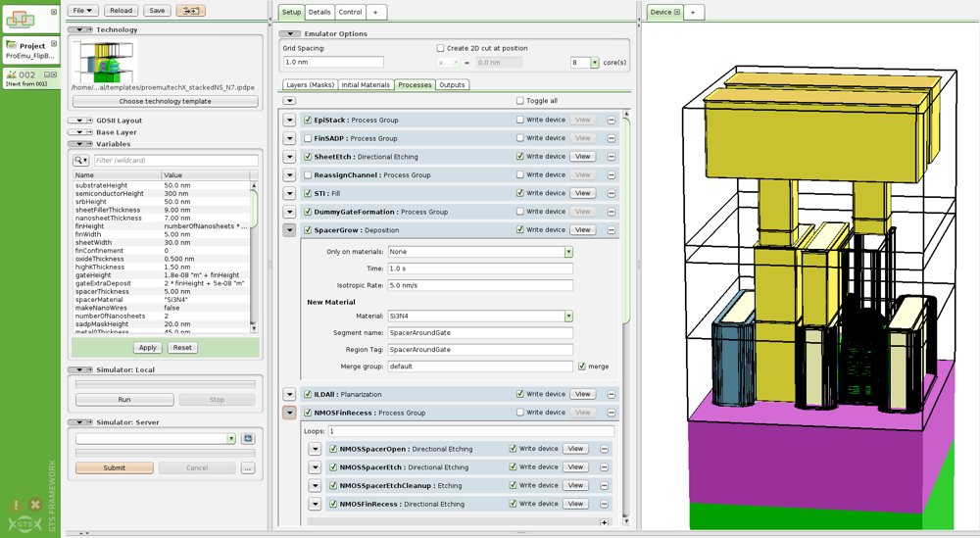
Task: Click the minus icon on NMOSSpacerEtch row
Action: (x=604, y=467)
